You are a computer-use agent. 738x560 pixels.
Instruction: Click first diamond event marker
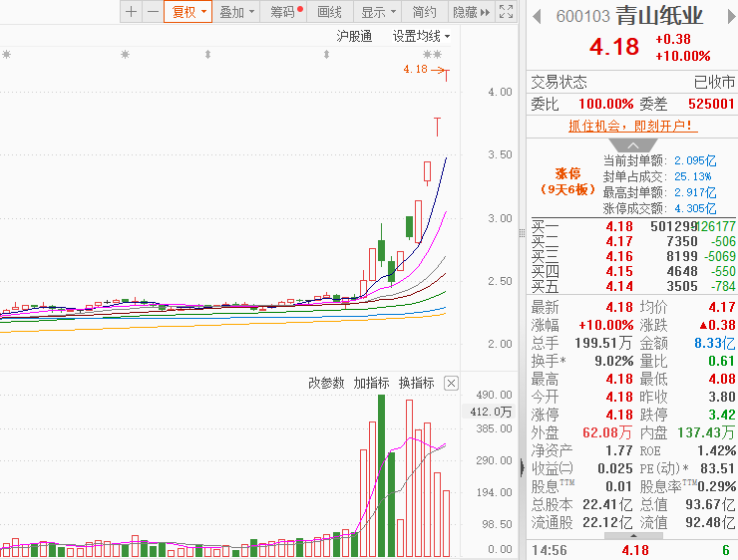[207, 55]
